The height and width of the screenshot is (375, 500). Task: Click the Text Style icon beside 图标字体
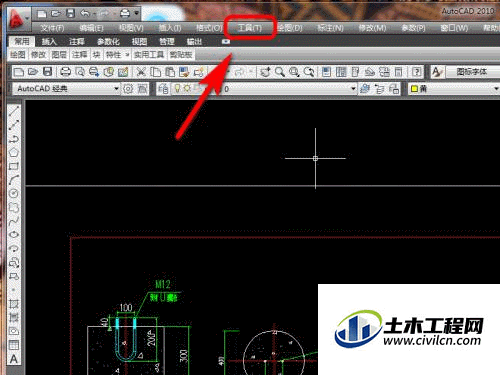437,72
